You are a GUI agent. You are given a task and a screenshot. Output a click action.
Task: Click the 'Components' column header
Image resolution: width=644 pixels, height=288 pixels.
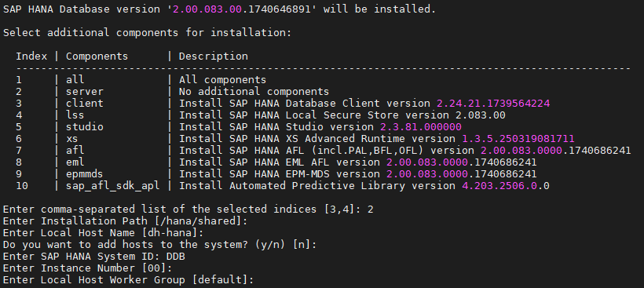[x=97, y=57]
